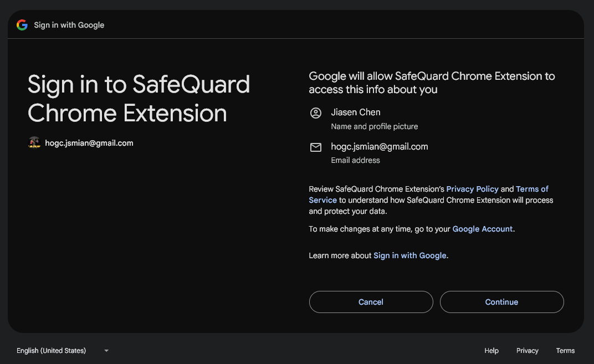The image size is (594, 364).
Task: Click the envelope icon next to email address
Action: coord(316,147)
